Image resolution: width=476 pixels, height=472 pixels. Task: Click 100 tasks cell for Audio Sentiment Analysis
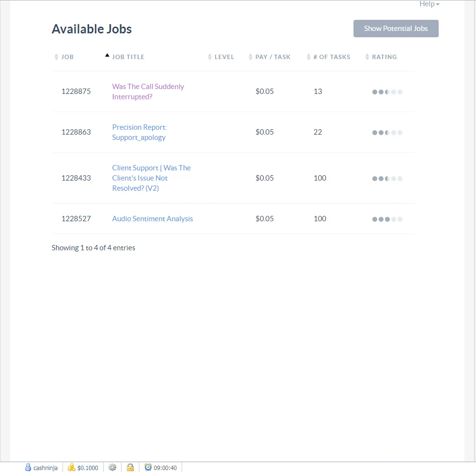[320, 218]
